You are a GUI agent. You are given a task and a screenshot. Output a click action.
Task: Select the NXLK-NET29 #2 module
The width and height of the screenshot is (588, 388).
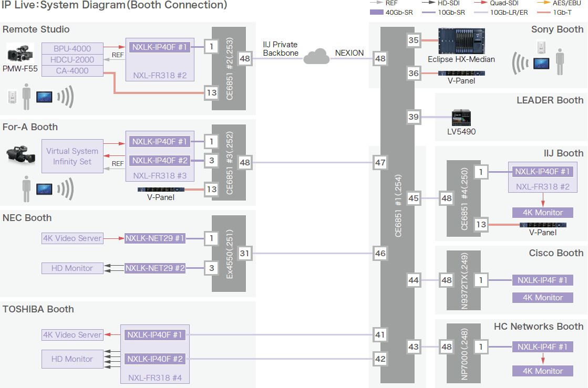pyautogui.click(x=155, y=268)
